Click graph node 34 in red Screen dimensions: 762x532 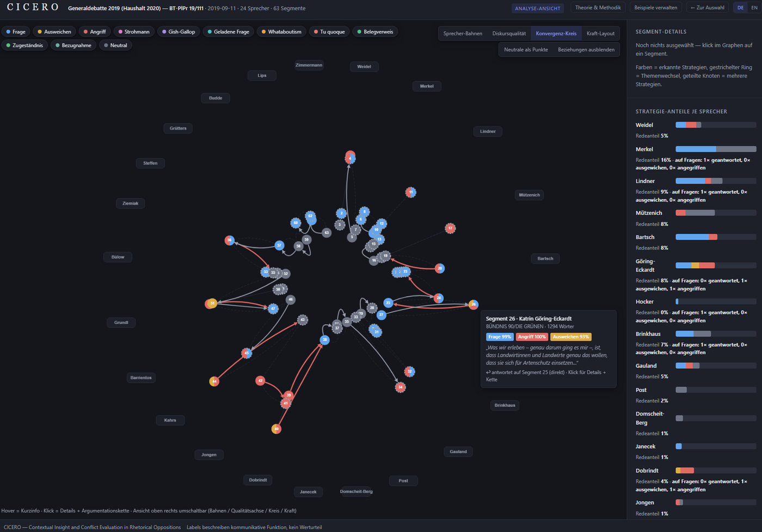click(x=401, y=387)
